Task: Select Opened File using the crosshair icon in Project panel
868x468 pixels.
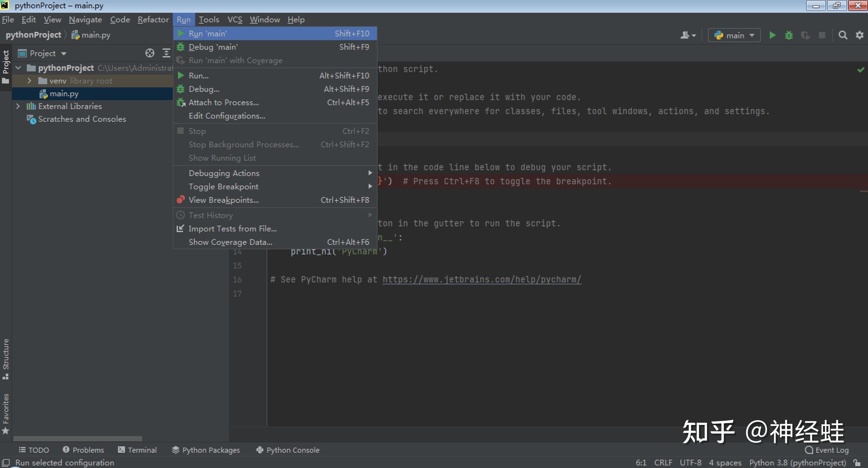Action: click(150, 53)
